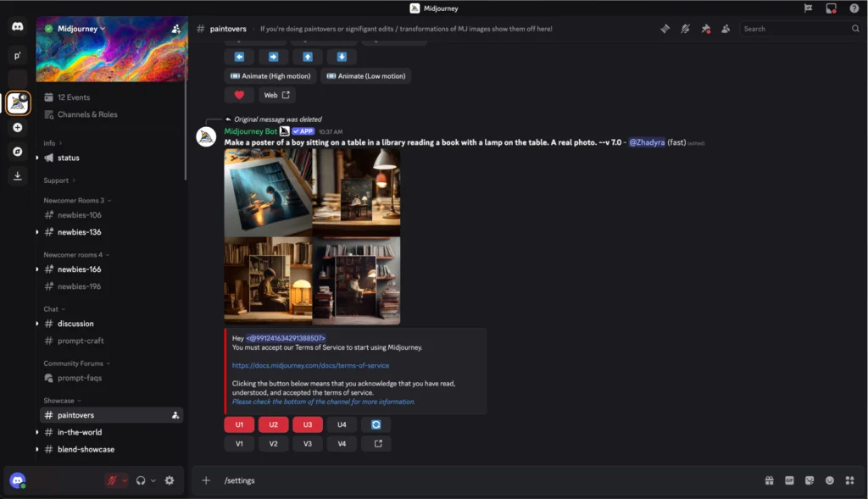The width and height of the screenshot is (868, 499).
Task: Open Discord direct messages home icon
Action: pyautogui.click(x=18, y=27)
